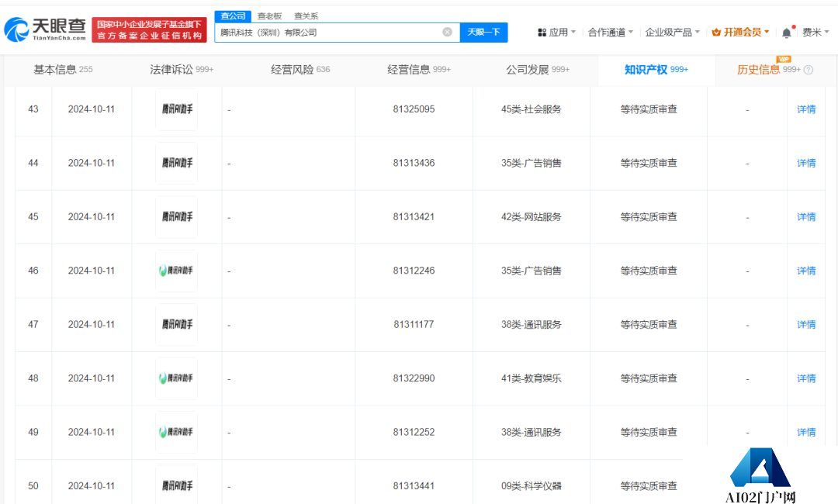View the green trademark image in row 46
838x504 pixels.
(x=177, y=271)
